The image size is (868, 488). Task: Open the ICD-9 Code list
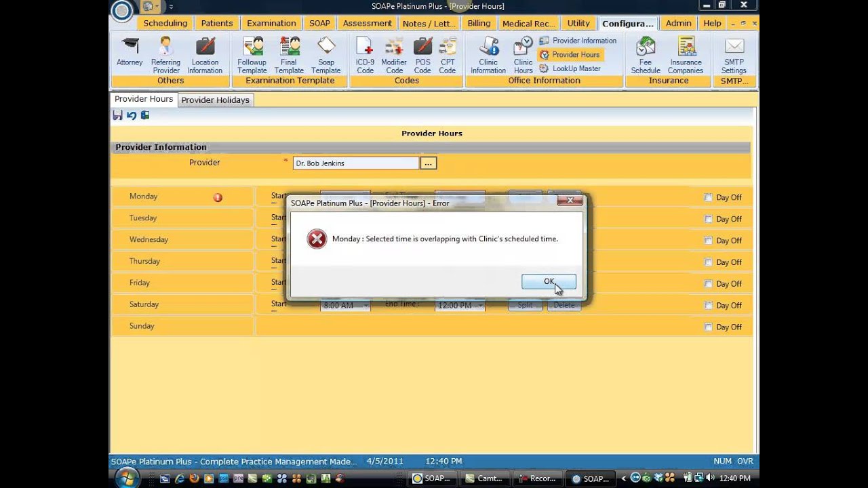point(365,55)
